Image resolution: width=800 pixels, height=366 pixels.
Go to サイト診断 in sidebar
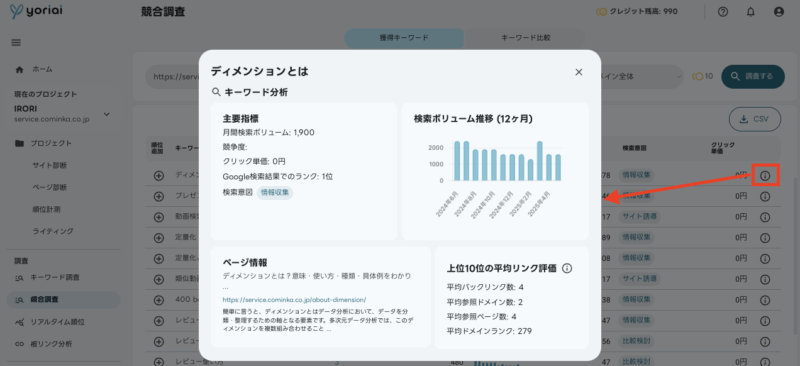tap(49, 165)
